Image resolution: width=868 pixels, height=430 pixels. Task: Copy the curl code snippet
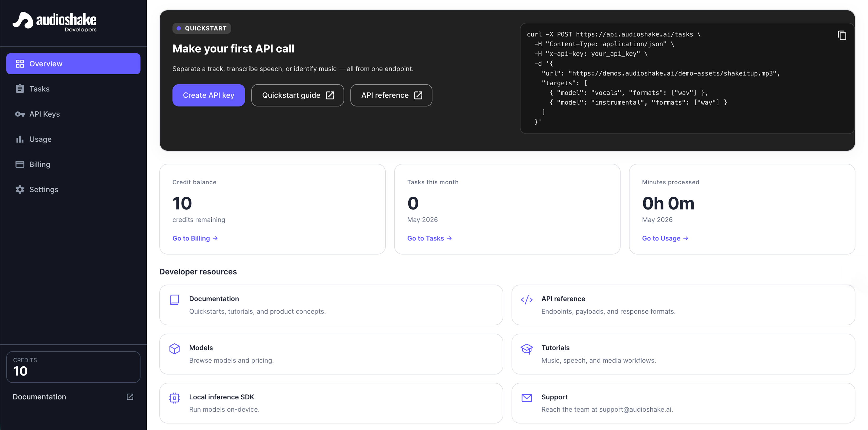[x=842, y=35]
